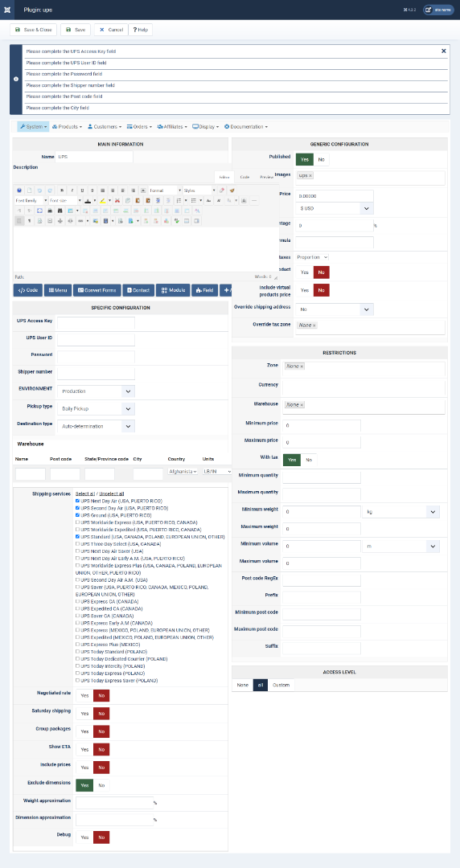460x868 pixels.
Task: Open the Orders menu
Action: [140, 127]
